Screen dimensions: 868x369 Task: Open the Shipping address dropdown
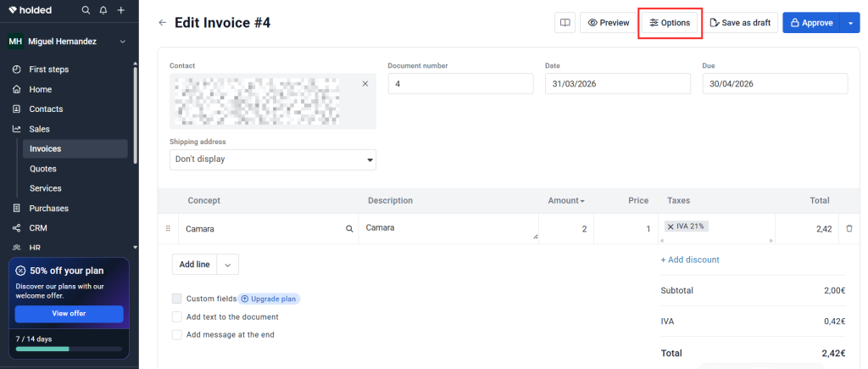click(x=273, y=159)
